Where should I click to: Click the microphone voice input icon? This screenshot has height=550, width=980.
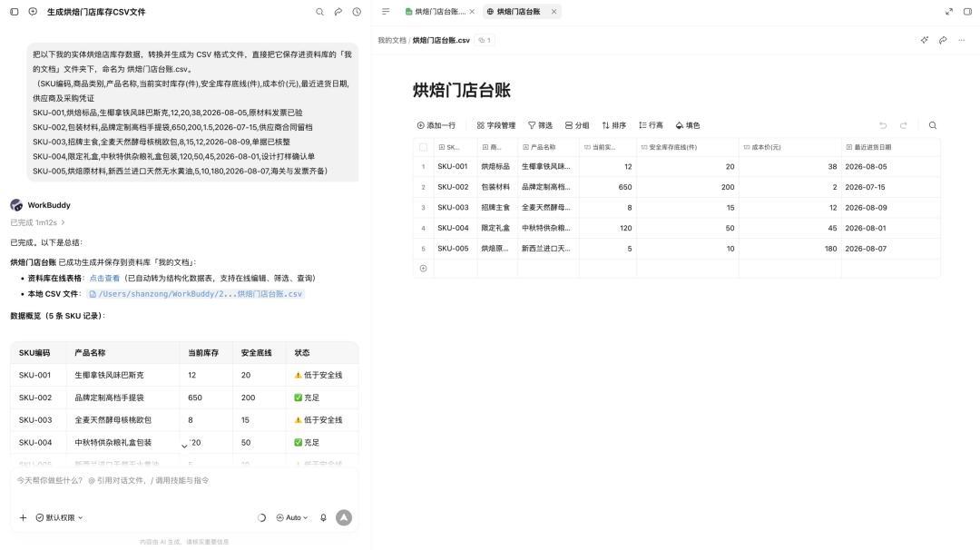pyautogui.click(x=323, y=517)
